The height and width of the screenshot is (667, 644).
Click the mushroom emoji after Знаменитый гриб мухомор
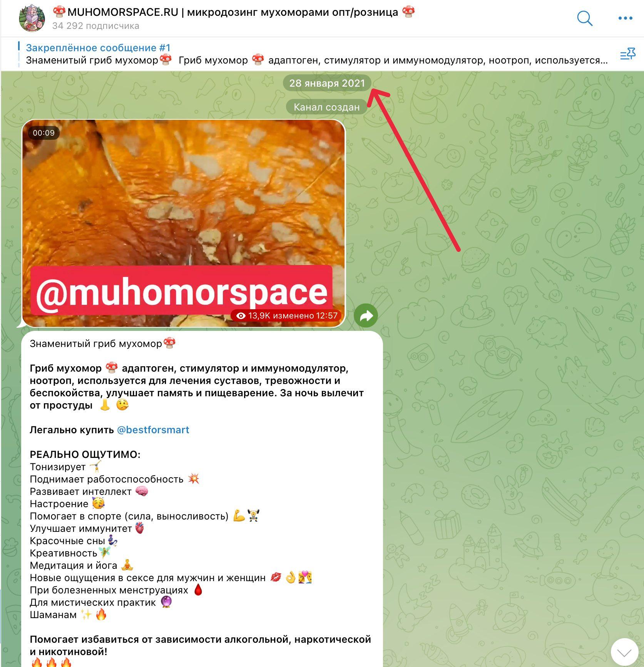169,343
